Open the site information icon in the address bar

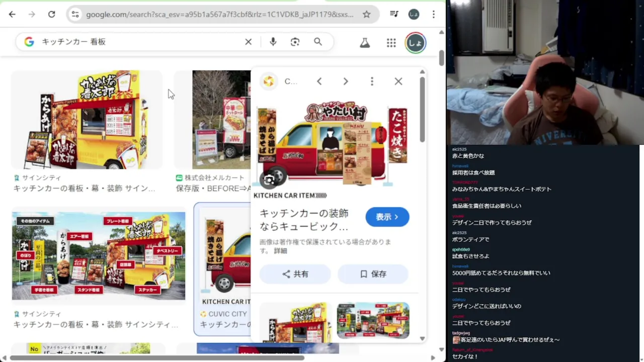[75, 15]
